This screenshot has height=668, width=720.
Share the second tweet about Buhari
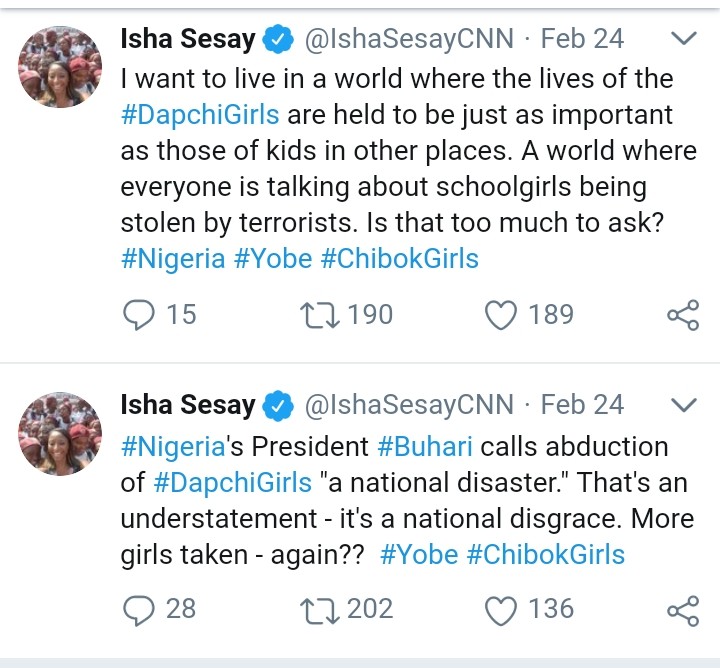(x=683, y=611)
